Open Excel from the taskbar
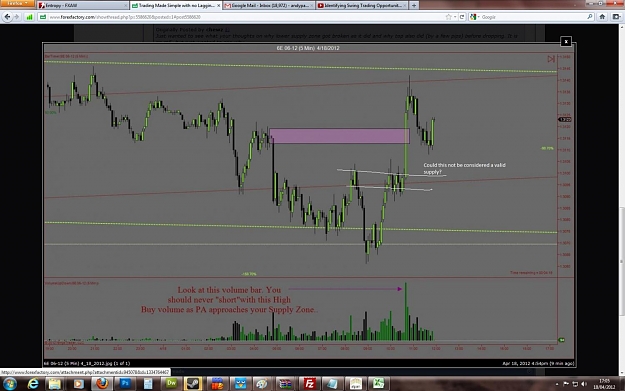 378,384
